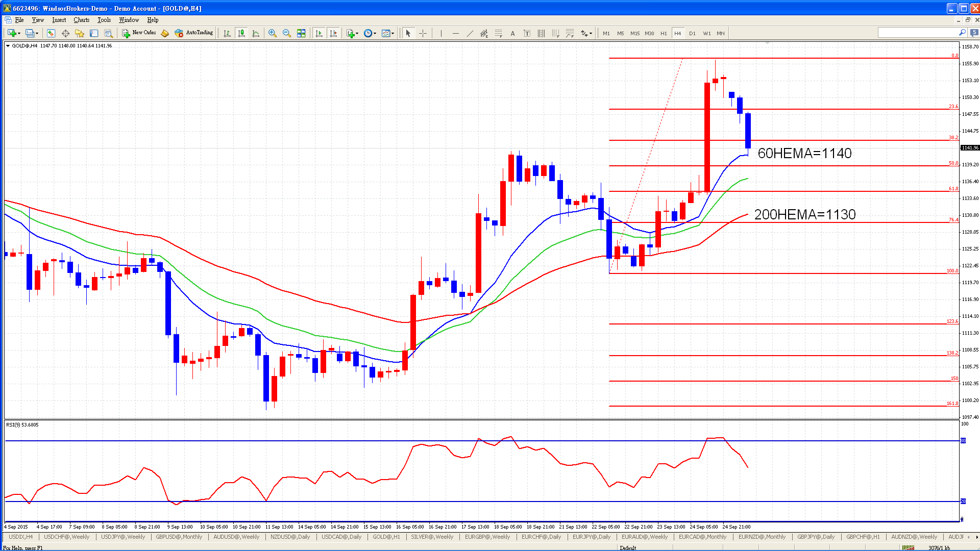The height and width of the screenshot is (551, 980).
Task: Select the D1 timeframe button
Action: point(692,33)
